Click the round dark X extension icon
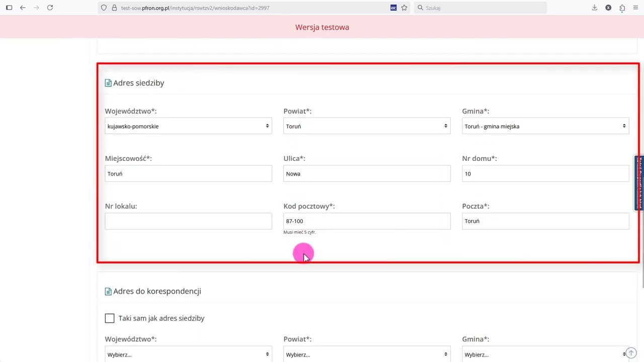The height and width of the screenshot is (362, 644). tap(608, 8)
